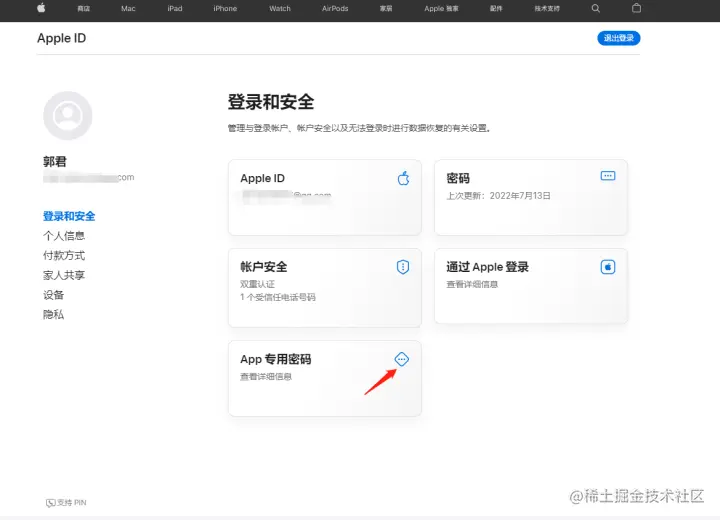
Task: Open the 通过 Apple 登录 card title
Action: [487, 267]
